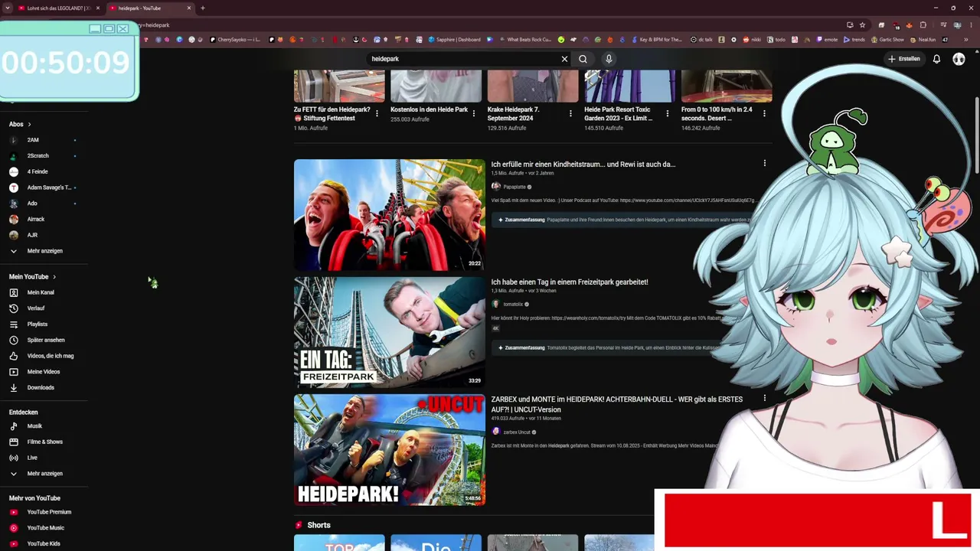Open the CherrySayoko bookmark
The image size is (980, 551).
(235, 40)
